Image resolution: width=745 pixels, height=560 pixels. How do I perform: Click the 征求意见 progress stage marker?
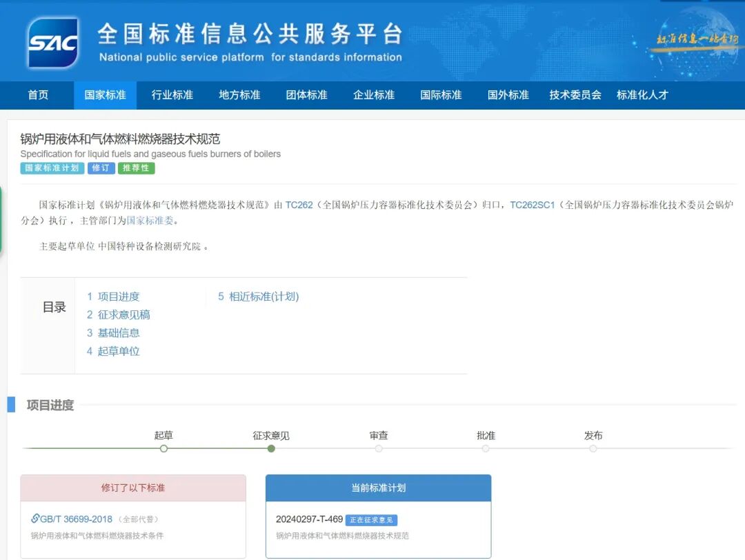pos(271,448)
